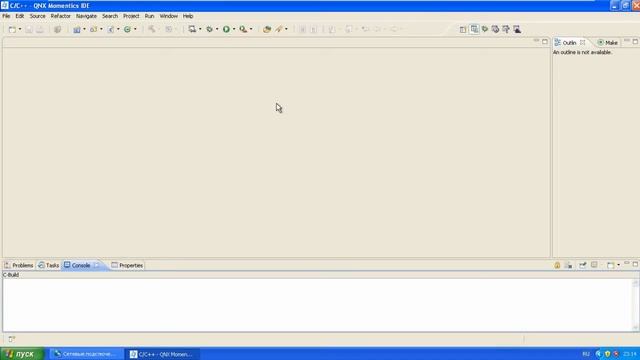Open the New wizard dropdown arrow
This screenshot has height=360, width=640.
20,29
